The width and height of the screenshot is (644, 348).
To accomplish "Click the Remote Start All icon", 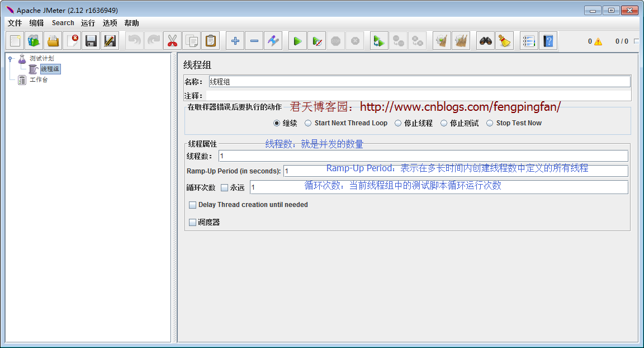I will (x=379, y=41).
